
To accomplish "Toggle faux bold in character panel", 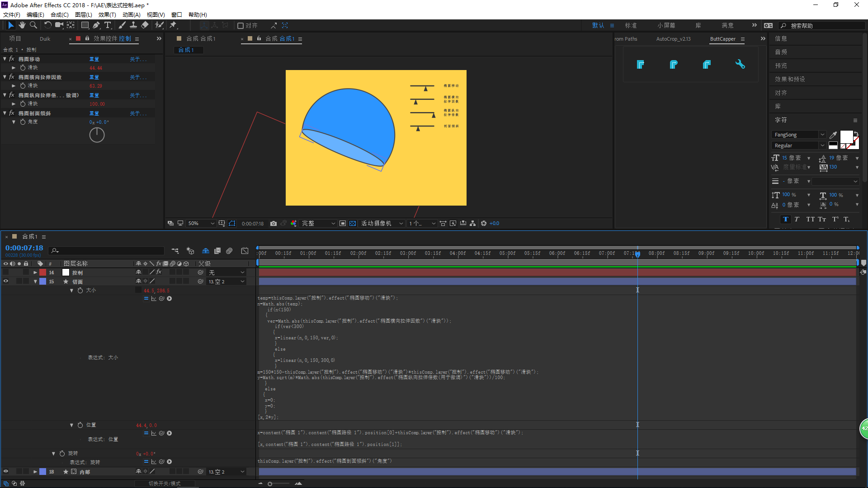I will [x=785, y=219].
